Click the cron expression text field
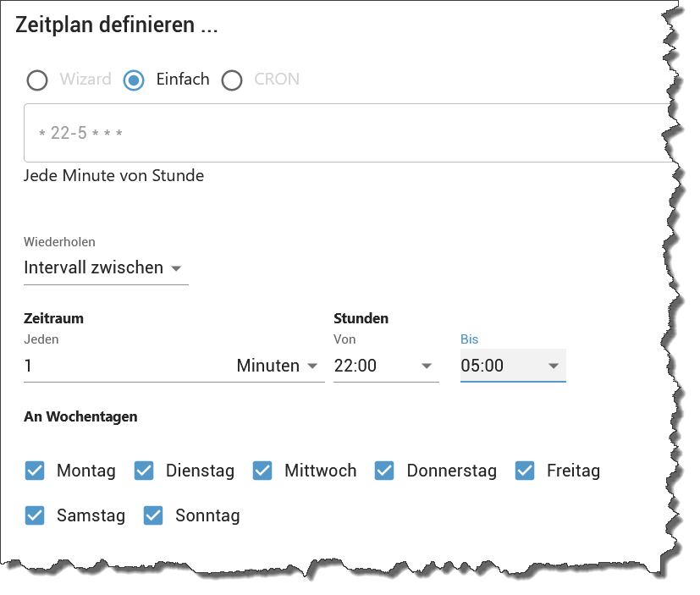 (339, 133)
